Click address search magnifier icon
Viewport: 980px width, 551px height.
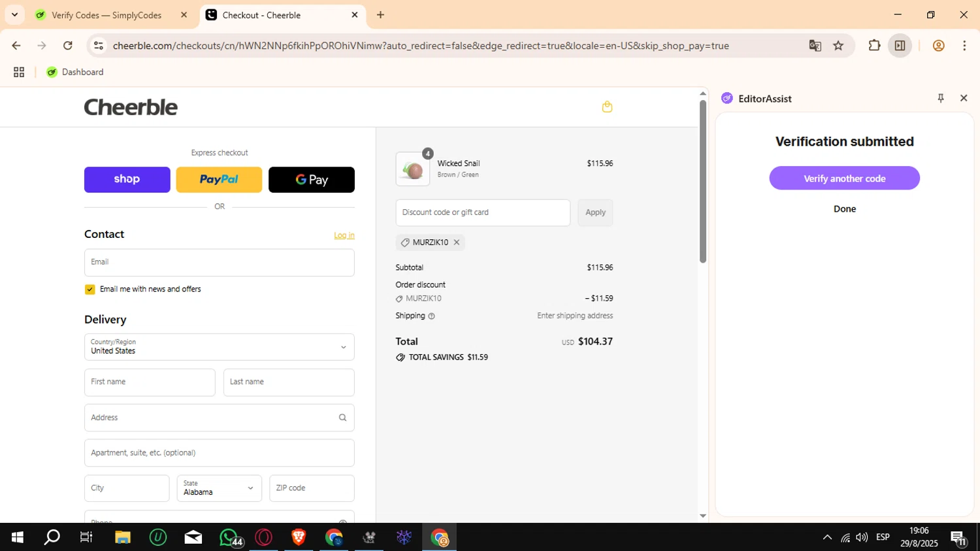click(x=342, y=418)
